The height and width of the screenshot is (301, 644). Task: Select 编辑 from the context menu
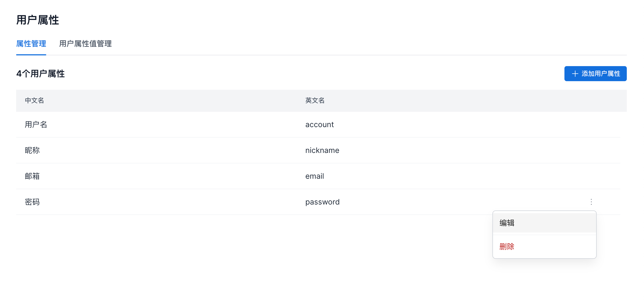507,223
